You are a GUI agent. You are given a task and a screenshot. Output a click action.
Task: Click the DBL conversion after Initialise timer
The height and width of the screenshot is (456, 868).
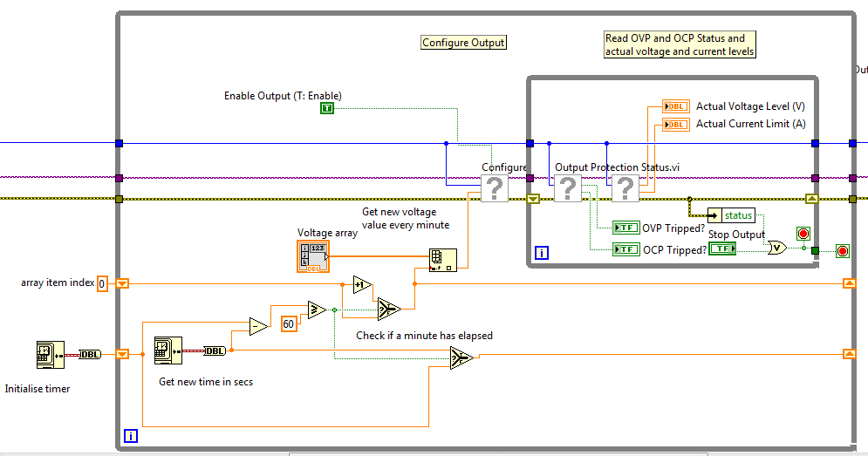[x=90, y=355]
